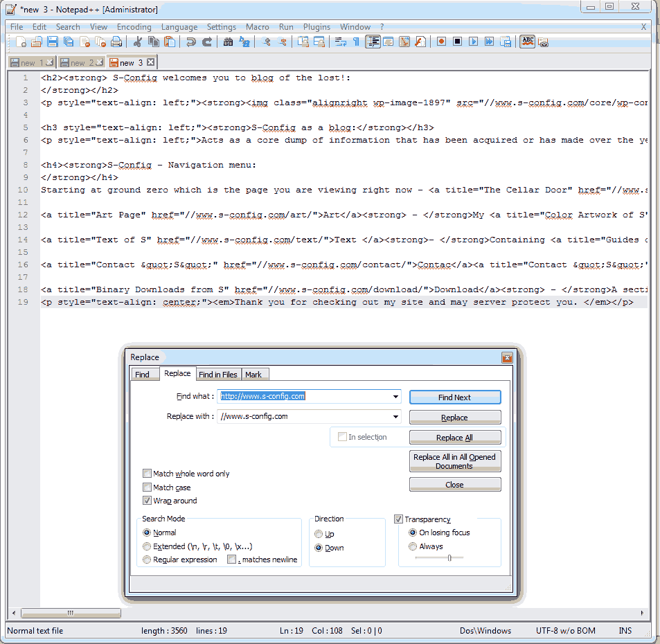The width and height of the screenshot is (660, 644).
Task: Click the UTF-8 w/o BOM status entry
Action: click(x=565, y=631)
